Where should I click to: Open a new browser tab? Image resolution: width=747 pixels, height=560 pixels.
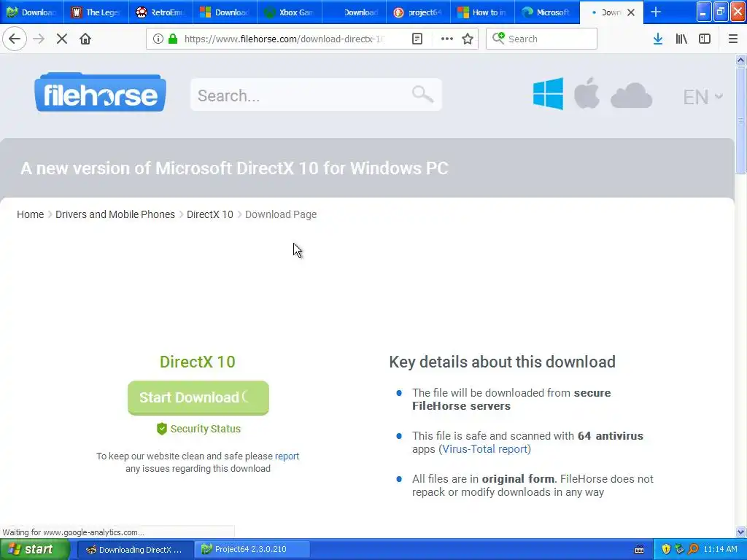656,12
